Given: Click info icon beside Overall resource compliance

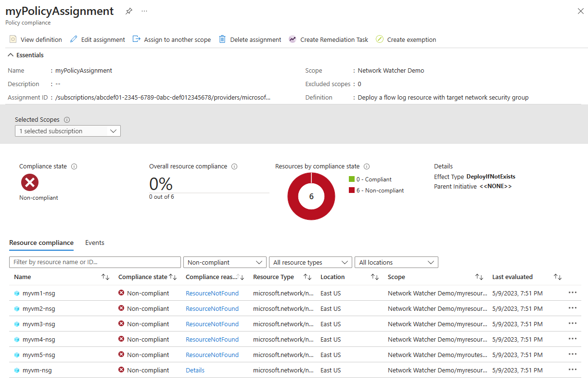Looking at the screenshot, I should coord(234,166).
